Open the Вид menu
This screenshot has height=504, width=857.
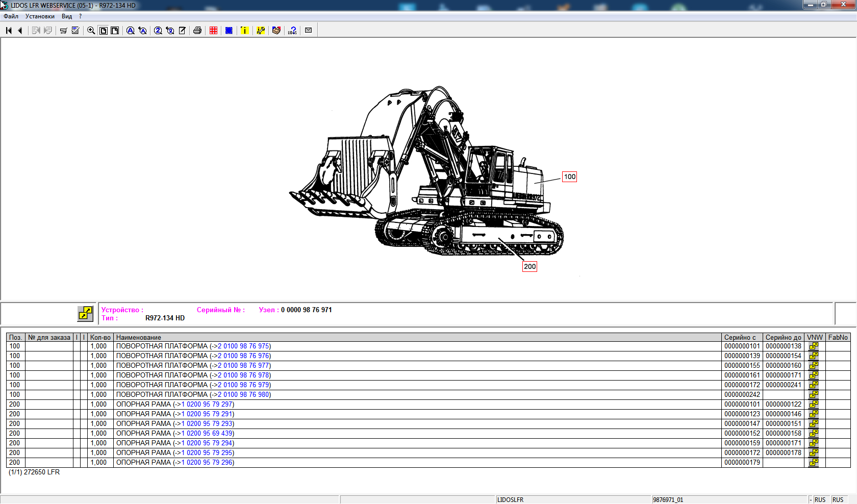point(67,16)
